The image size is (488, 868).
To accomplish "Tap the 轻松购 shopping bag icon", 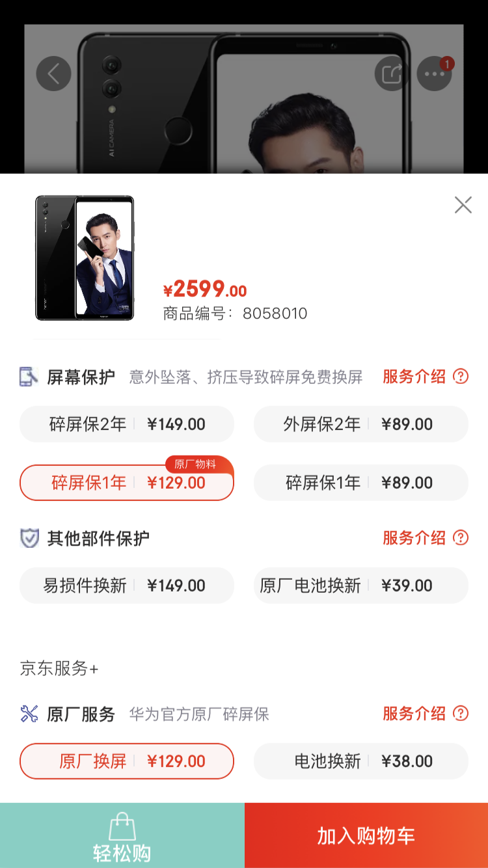I will 122,827.
